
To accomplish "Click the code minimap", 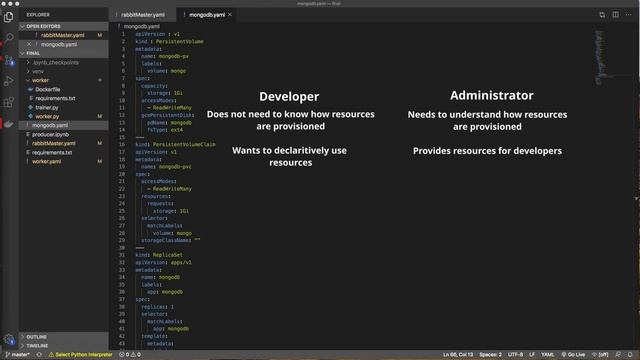I will click(599, 57).
